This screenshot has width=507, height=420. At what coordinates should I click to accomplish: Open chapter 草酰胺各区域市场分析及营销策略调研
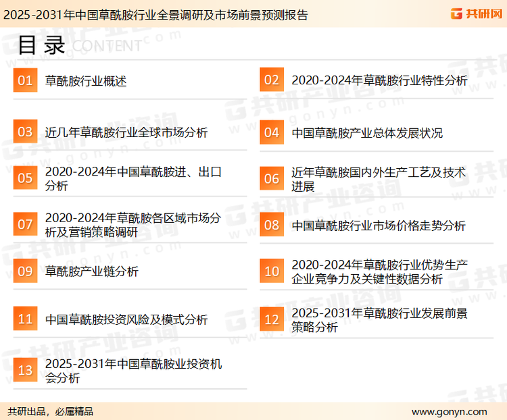pyautogui.click(x=133, y=225)
